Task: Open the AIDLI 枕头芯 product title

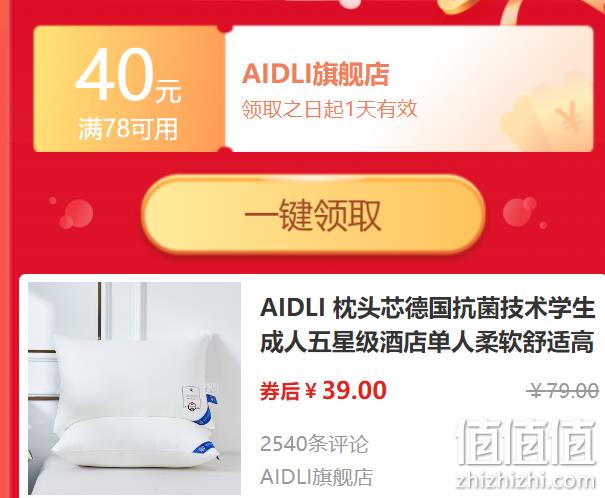Action: click(x=427, y=325)
